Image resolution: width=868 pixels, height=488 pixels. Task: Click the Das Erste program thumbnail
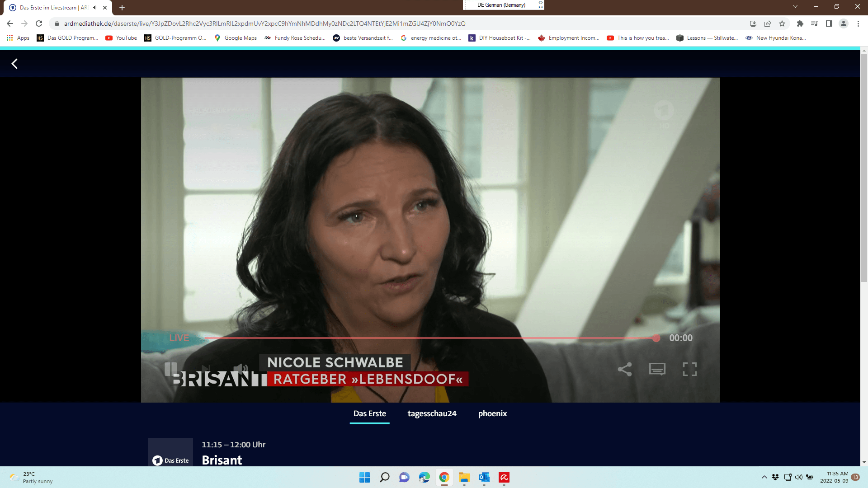pos(170,452)
